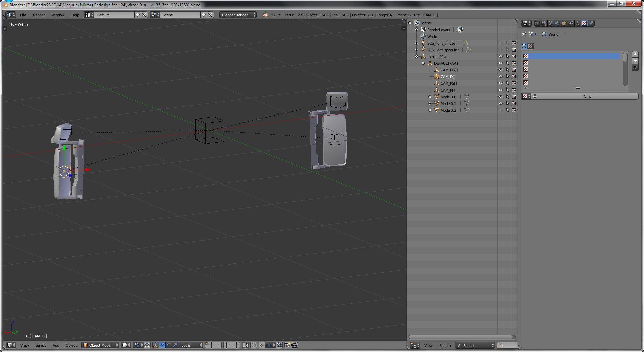Select the translate manipulator arrow
Screen dimensions: 644x352
coord(162,345)
